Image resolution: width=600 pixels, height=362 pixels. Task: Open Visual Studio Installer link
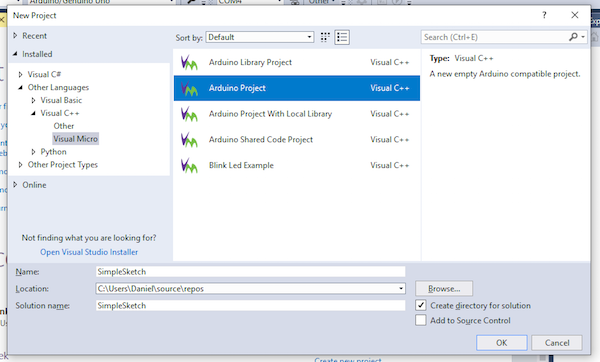pyautogui.click(x=89, y=252)
